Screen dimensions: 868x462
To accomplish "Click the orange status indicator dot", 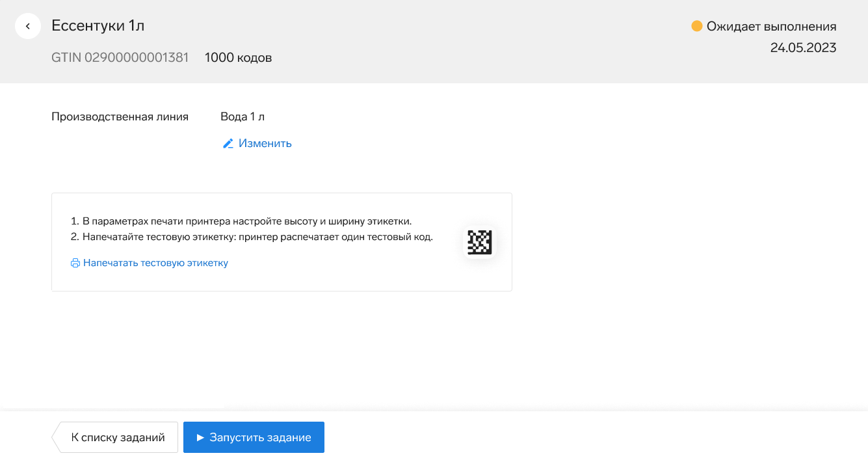I will (697, 27).
